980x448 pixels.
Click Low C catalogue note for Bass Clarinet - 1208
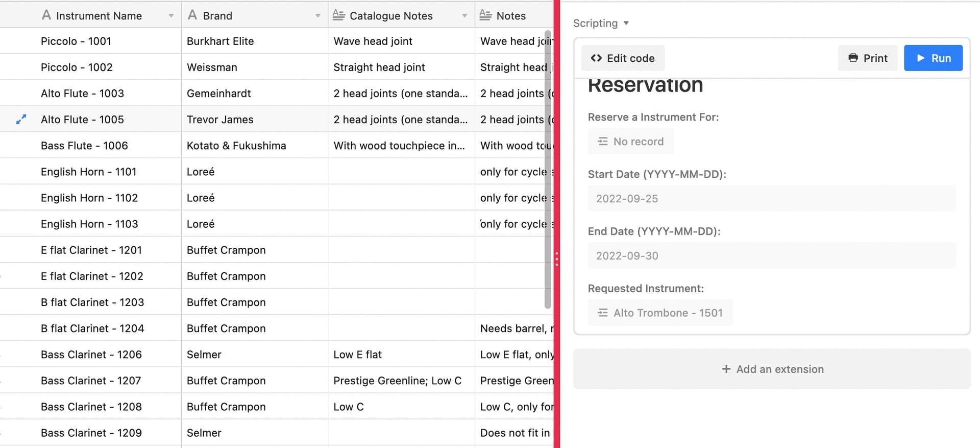(x=401, y=407)
